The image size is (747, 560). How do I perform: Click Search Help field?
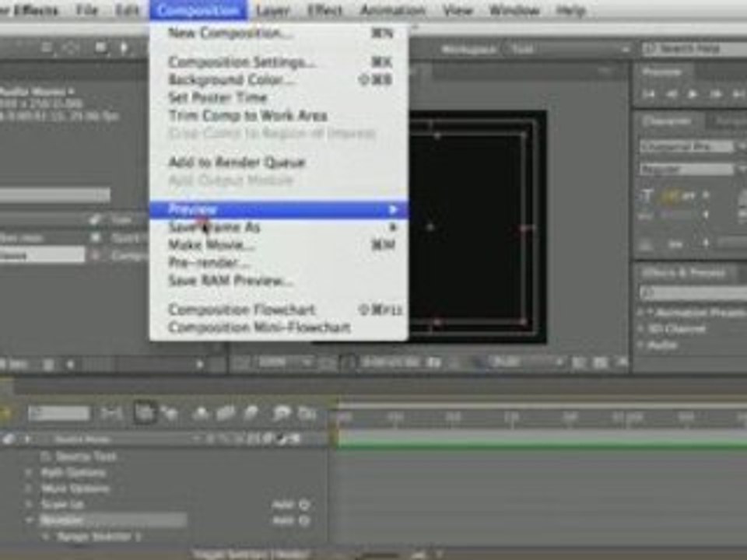[x=695, y=48]
